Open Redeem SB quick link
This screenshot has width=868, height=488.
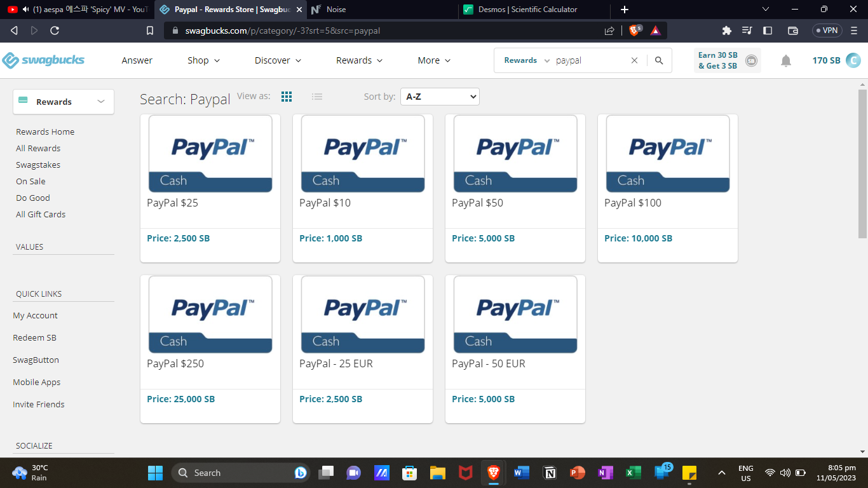point(35,337)
